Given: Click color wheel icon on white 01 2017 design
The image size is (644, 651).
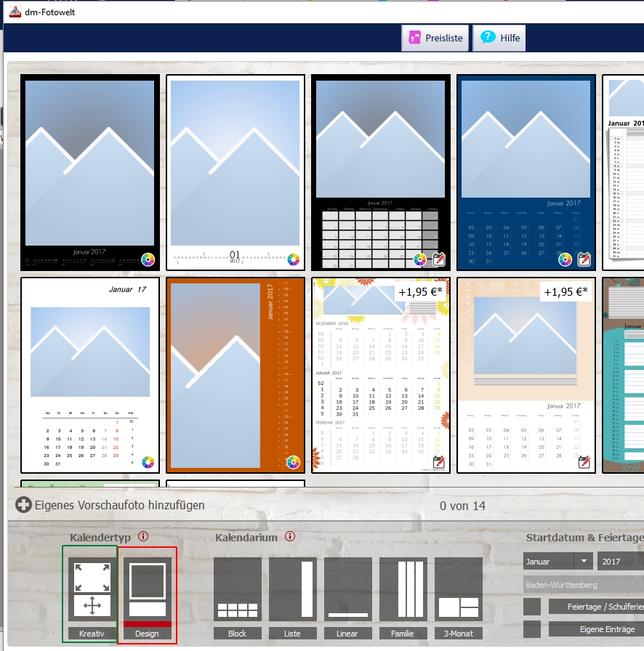Looking at the screenshot, I should [294, 259].
